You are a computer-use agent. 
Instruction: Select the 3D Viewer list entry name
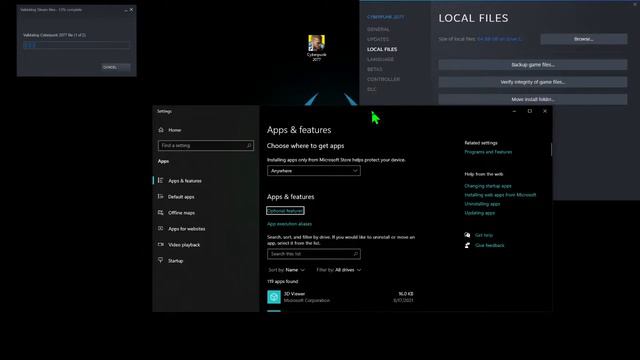(x=294, y=294)
